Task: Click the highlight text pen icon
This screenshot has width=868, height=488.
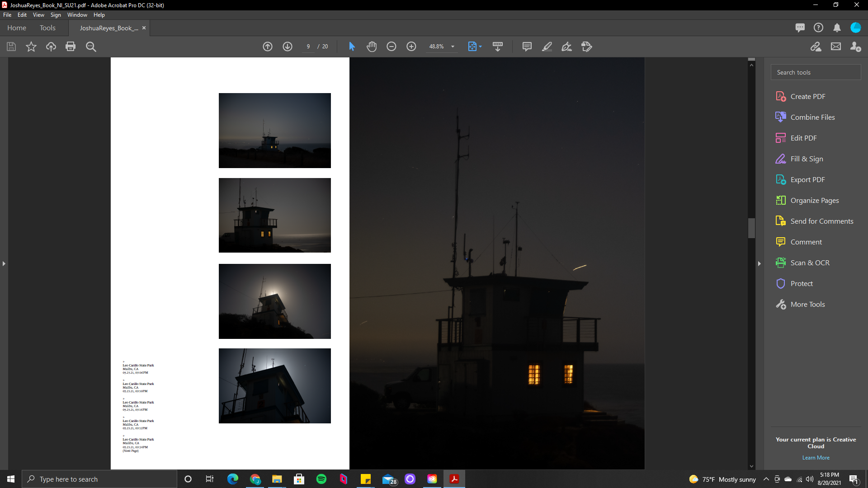Action: click(x=547, y=47)
